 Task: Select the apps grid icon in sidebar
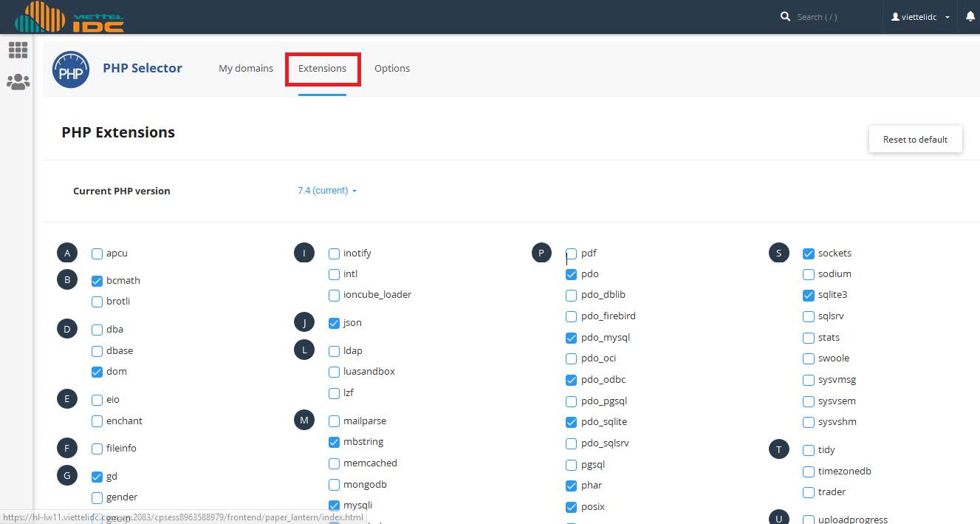coord(18,50)
